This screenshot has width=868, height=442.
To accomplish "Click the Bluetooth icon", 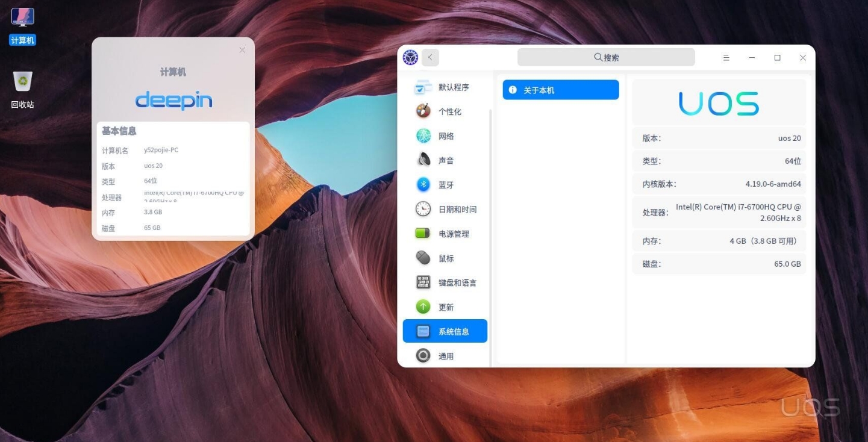I will (x=423, y=184).
